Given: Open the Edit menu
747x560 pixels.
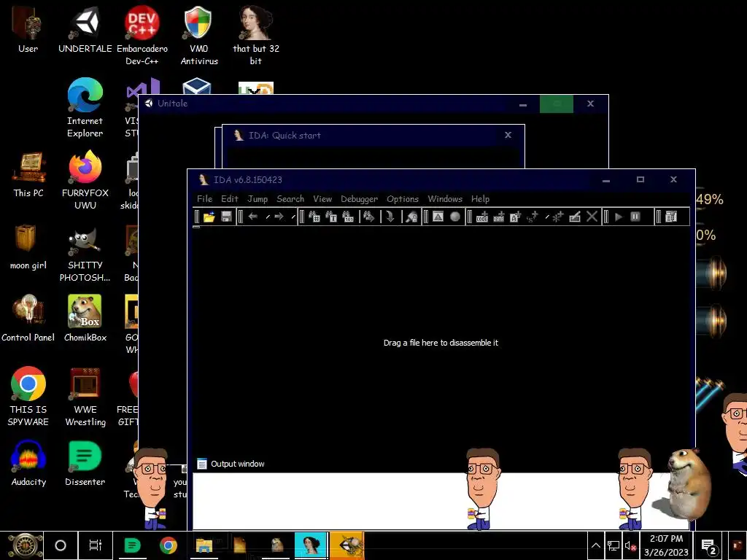Looking at the screenshot, I should tap(229, 199).
